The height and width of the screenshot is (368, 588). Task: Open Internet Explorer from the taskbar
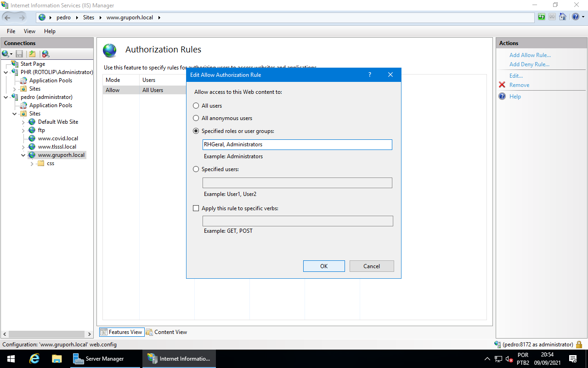[x=34, y=359]
